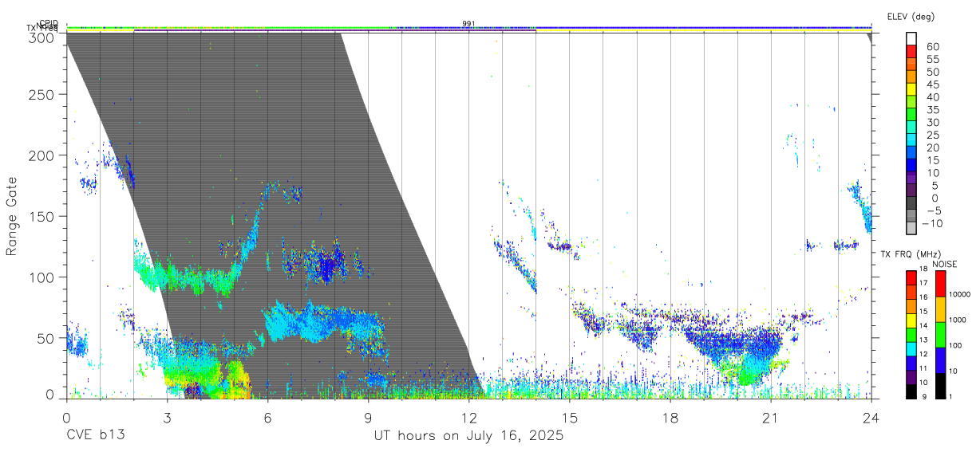This screenshot has width=980, height=452.
Task: Select the yellow ELEV swatch between 45 and 40
Action: (x=911, y=91)
